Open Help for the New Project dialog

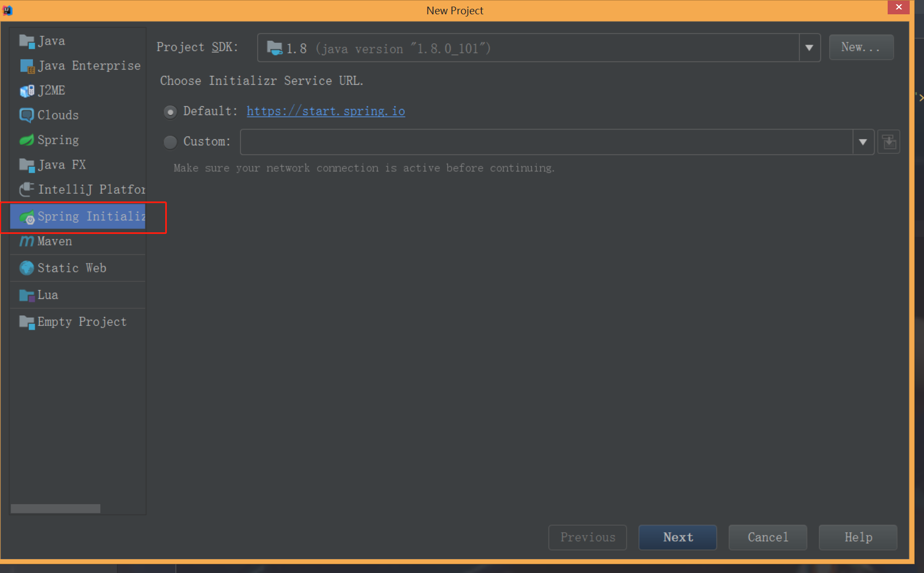click(858, 537)
